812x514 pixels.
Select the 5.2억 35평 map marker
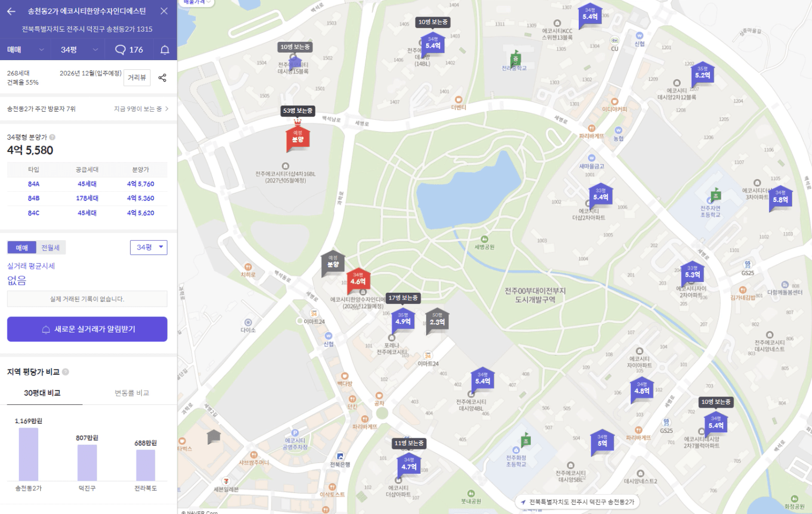[702, 74]
